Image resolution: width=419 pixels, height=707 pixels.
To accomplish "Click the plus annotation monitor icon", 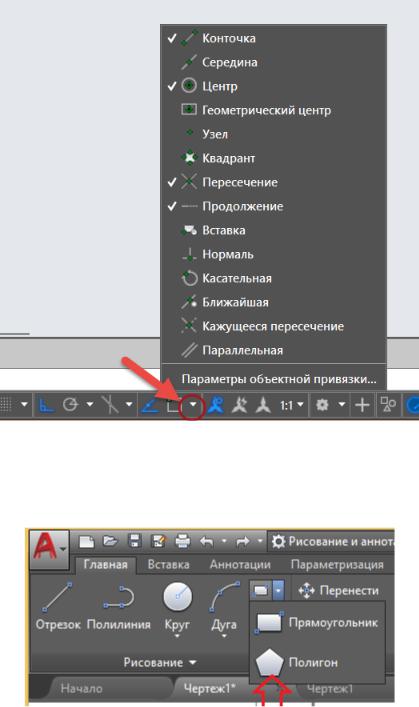I will coord(362,405).
